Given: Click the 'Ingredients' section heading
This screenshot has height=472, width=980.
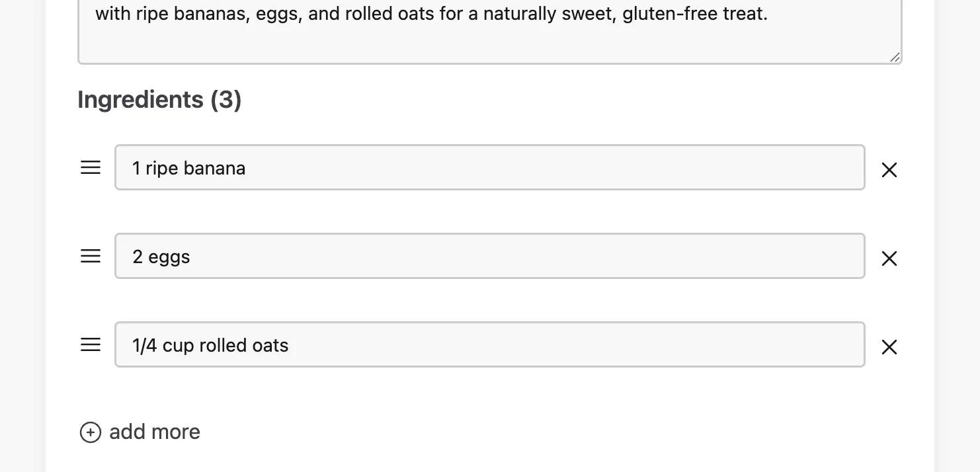Looking at the screenshot, I should pyautogui.click(x=140, y=100).
